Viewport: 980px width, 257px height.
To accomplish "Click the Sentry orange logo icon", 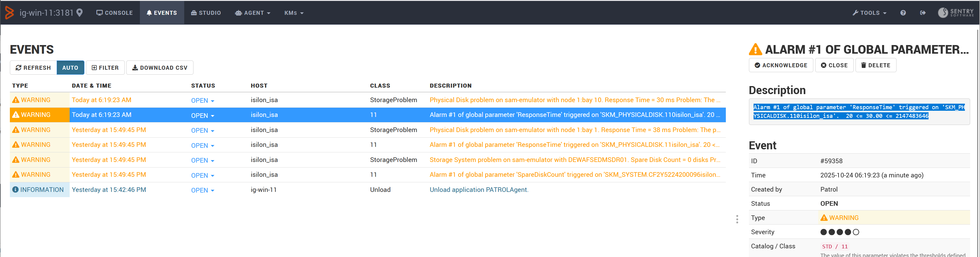I will 10,13.
